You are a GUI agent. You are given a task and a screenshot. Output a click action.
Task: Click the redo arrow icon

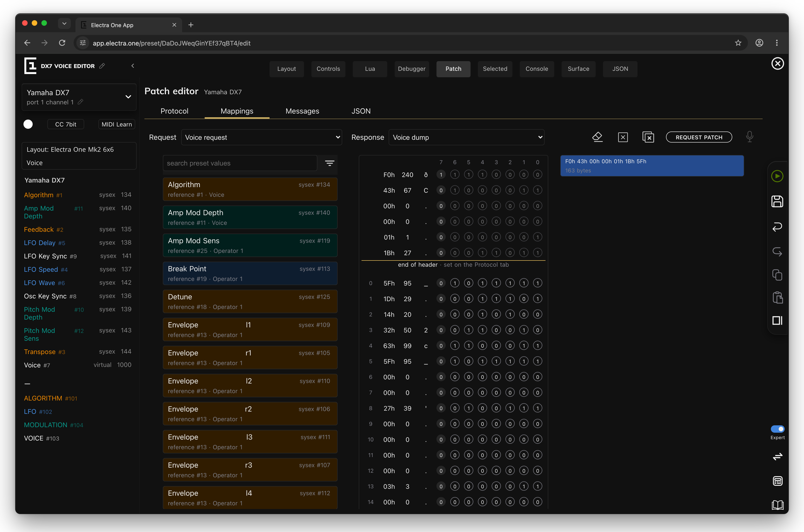777,252
